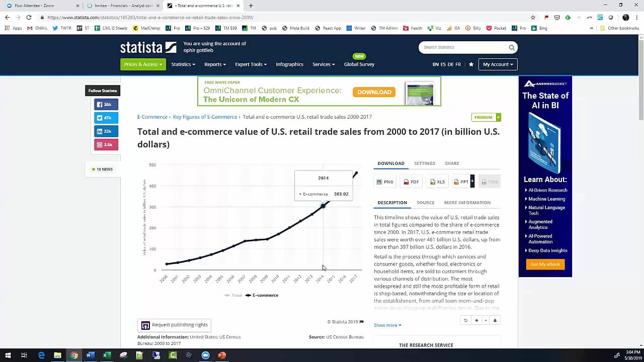Toggle the E-commerce series in legend
644x362 pixels.
tap(262, 295)
